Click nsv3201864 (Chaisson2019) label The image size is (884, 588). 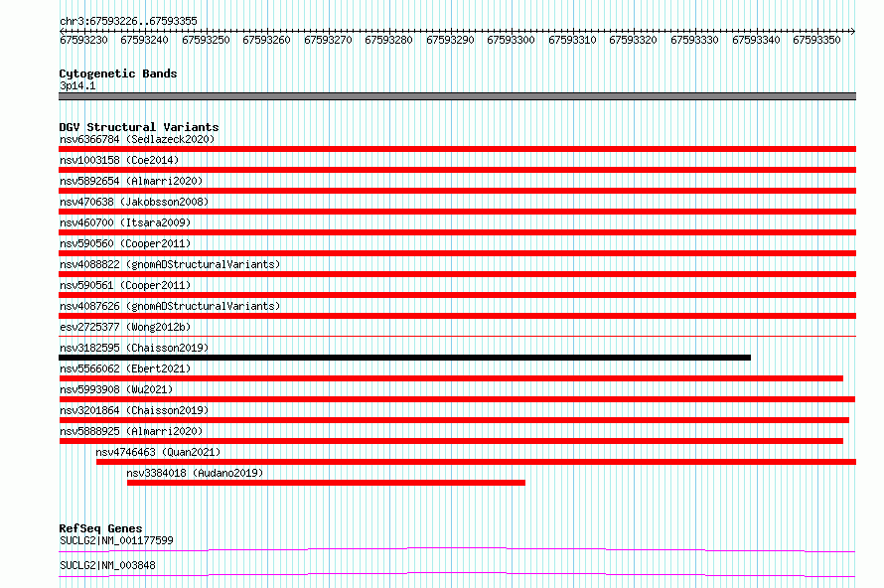(x=134, y=410)
